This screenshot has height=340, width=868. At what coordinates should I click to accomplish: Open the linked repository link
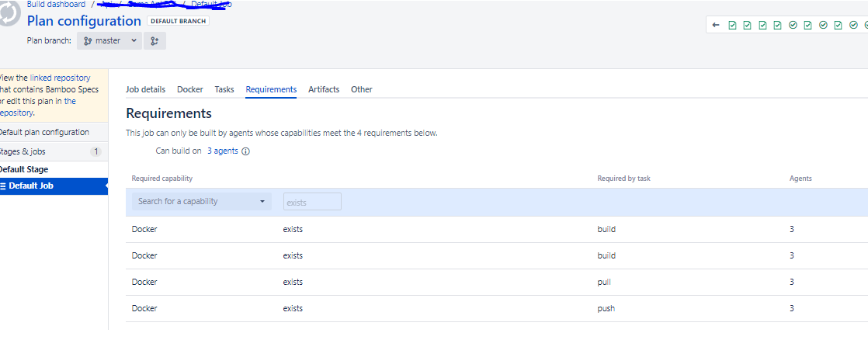click(x=60, y=78)
